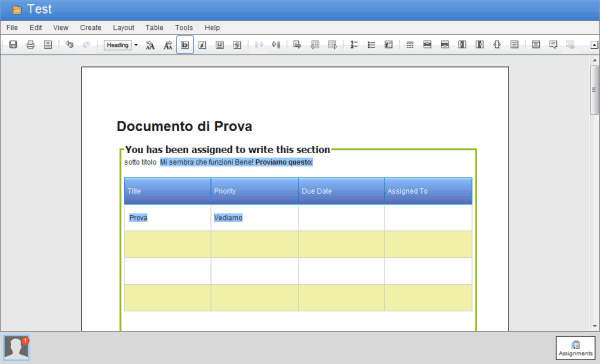This screenshot has height=364, width=600.
Task: Open the Assignments panel button
Action: (x=576, y=348)
